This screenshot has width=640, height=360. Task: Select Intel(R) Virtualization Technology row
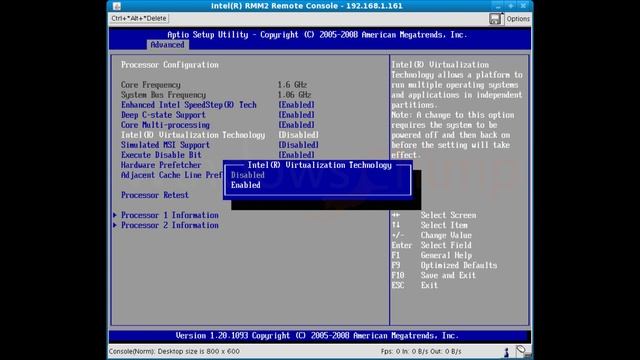tap(193, 135)
